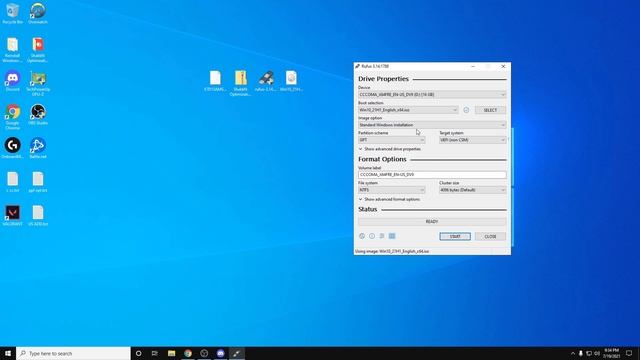This screenshot has height=360, width=640.
Task: Minimize the Rufus window
Action: (x=473, y=66)
